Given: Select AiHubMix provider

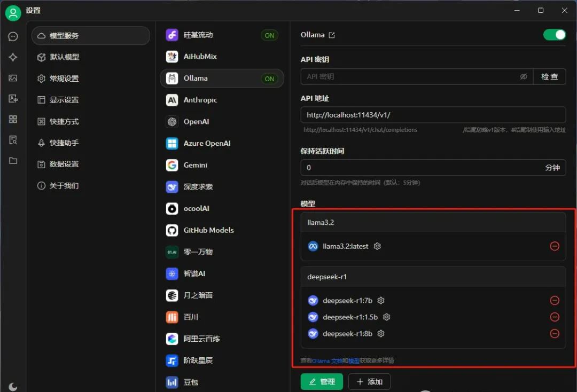Looking at the screenshot, I should coord(222,56).
